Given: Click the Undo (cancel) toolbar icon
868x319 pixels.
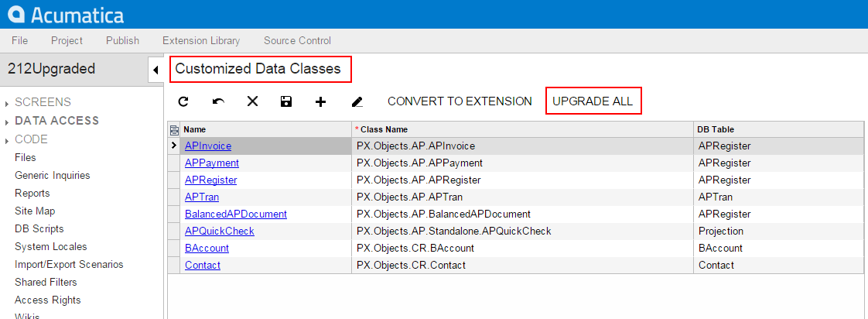Looking at the screenshot, I should click(x=218, y=101).
